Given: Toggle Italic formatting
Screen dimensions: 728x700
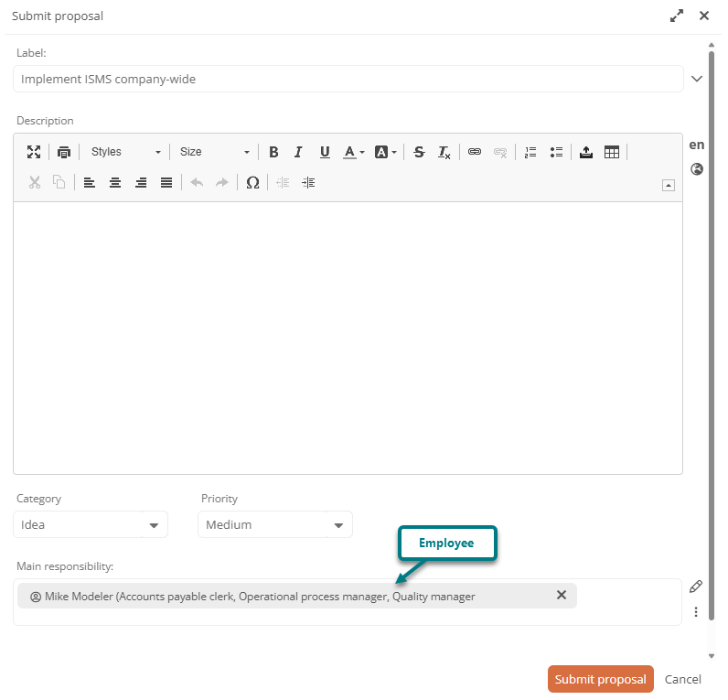Looking at the screenshot, I should click(298, 152).
